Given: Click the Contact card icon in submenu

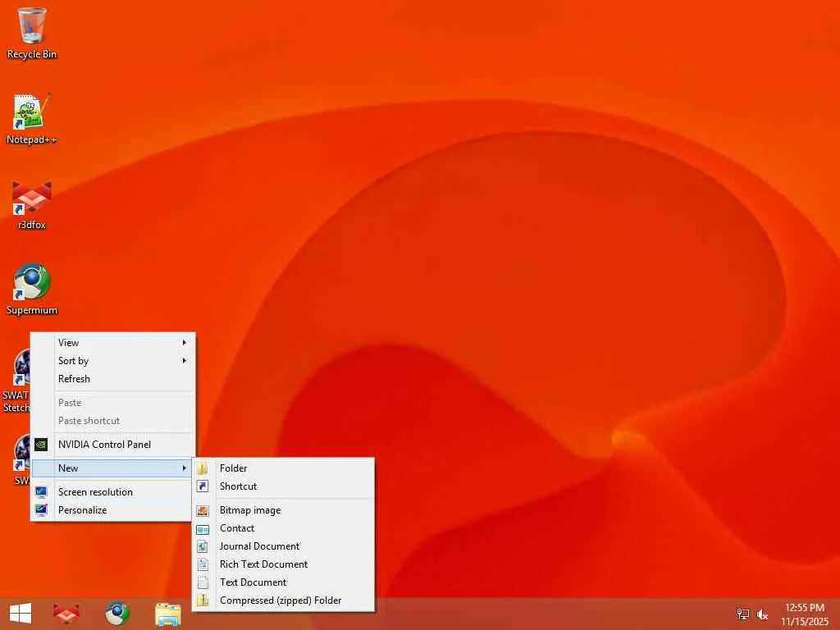Looking at the screenshot, I should (203, 529).
